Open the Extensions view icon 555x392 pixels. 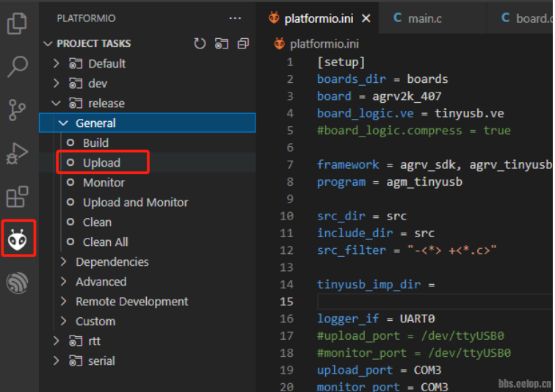click(17, 197)
